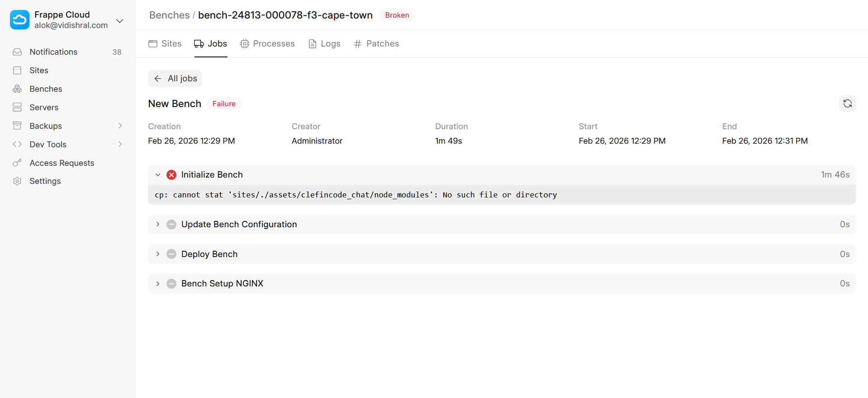868x398 pixels.
Task: Click the Notifications inbox icon
Action: coord(17,52)
